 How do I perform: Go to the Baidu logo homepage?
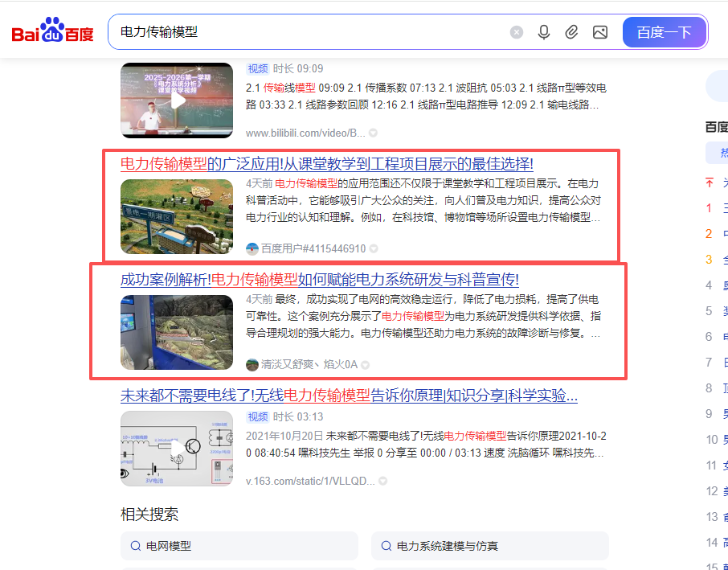[52, 31]
